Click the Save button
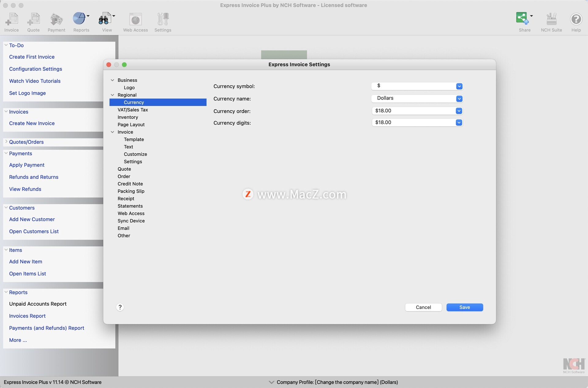This screenshot has width=588, height=388. coord(465,307)
